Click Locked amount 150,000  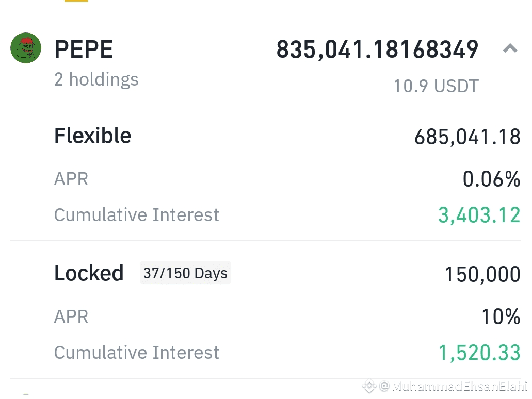482,274
